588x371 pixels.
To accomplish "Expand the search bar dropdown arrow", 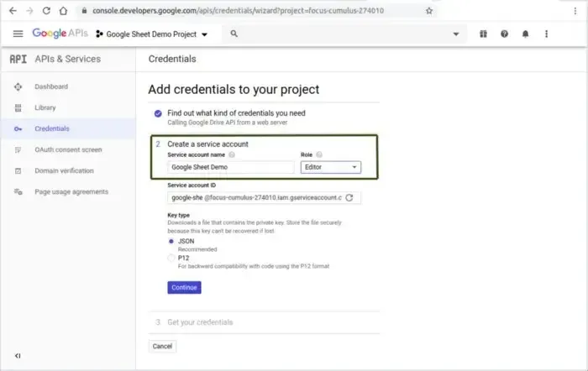I will click(x=456, y=34).
